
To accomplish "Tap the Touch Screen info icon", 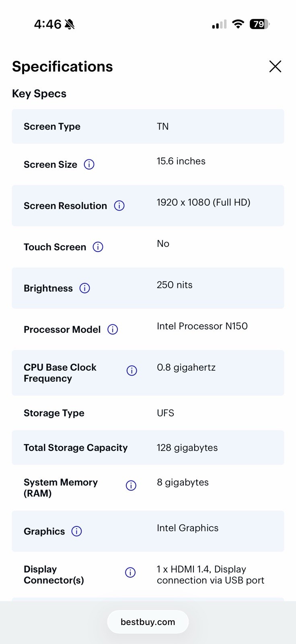I will [98, 247].
